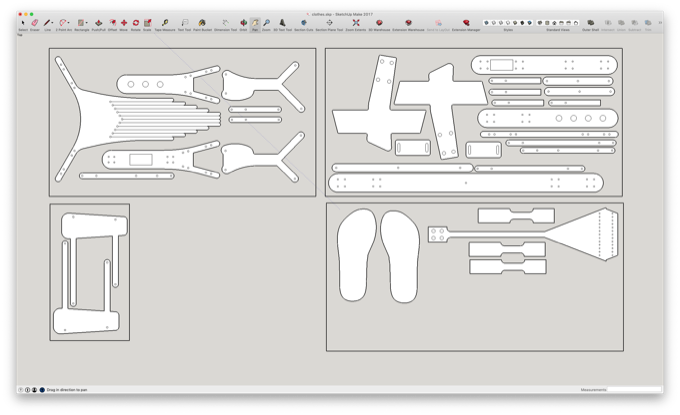This screenshot has width=680, height=415.
Task: Select the Rotate tool
Action: click(x=136, y=23)
